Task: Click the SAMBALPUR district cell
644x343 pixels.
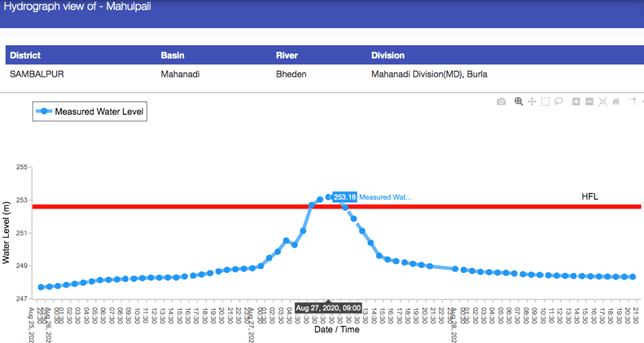Action: pos(37,74)
